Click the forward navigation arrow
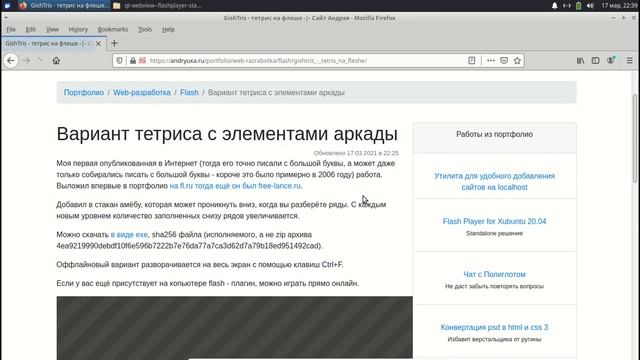Screen dimensions: 640x360 click(27, 60)
